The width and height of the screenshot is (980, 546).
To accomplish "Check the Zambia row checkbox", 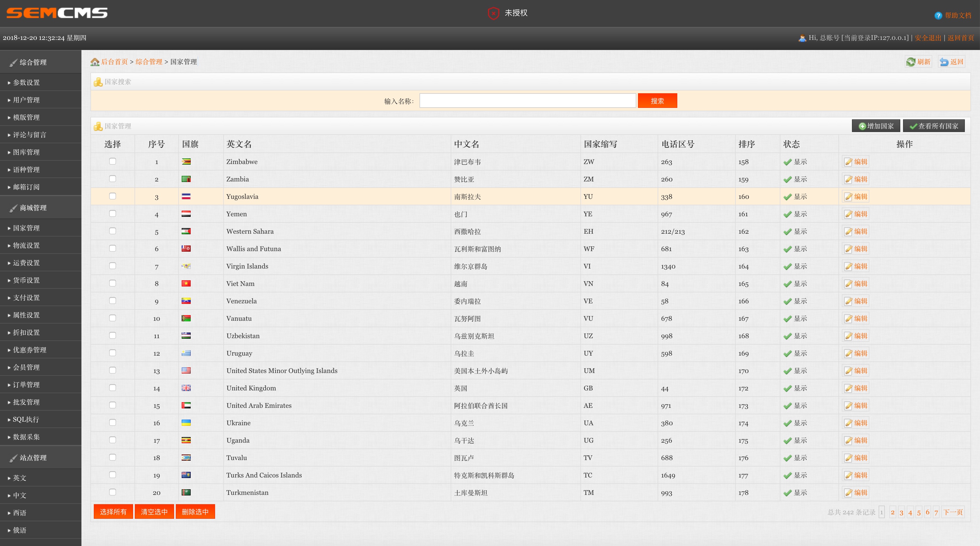I will pyautogui.click(x=113, y=179).
